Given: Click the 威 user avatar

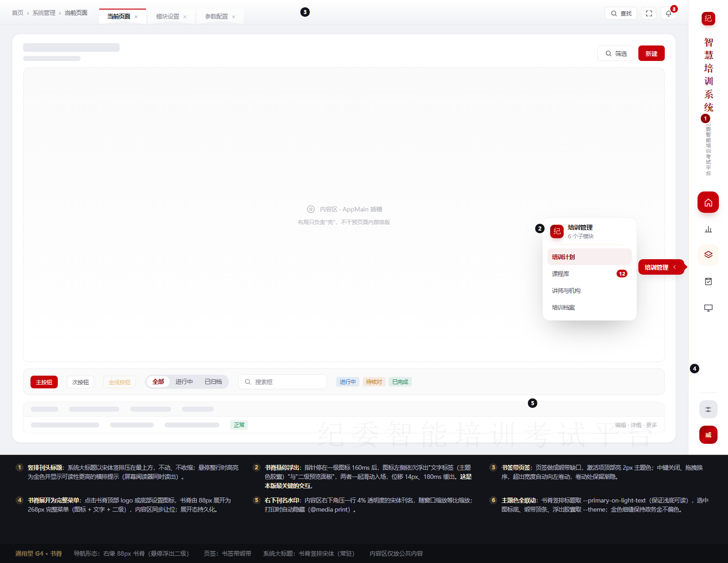Looking at the screenshot, I should (x=708, y=435).
